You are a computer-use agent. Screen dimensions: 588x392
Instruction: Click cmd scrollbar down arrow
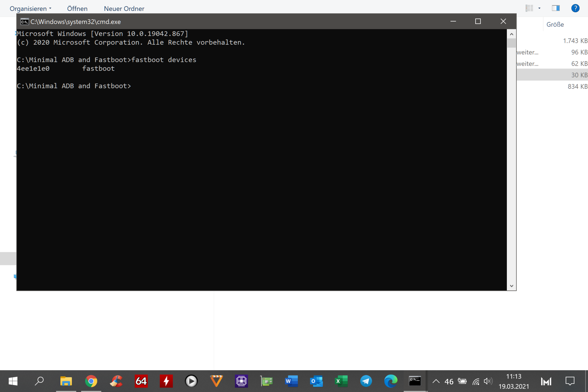pos(511,286)
